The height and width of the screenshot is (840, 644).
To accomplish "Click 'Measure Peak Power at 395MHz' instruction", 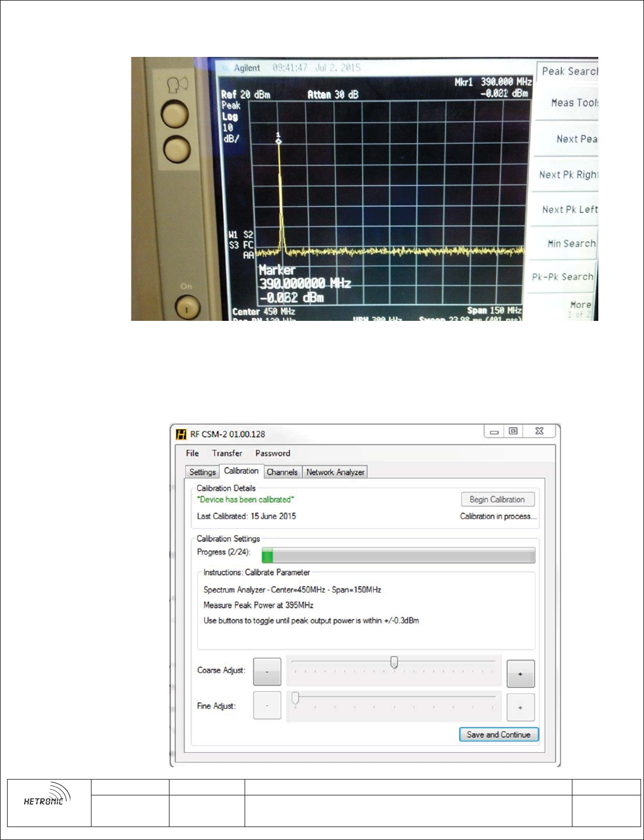I will 258,605.
